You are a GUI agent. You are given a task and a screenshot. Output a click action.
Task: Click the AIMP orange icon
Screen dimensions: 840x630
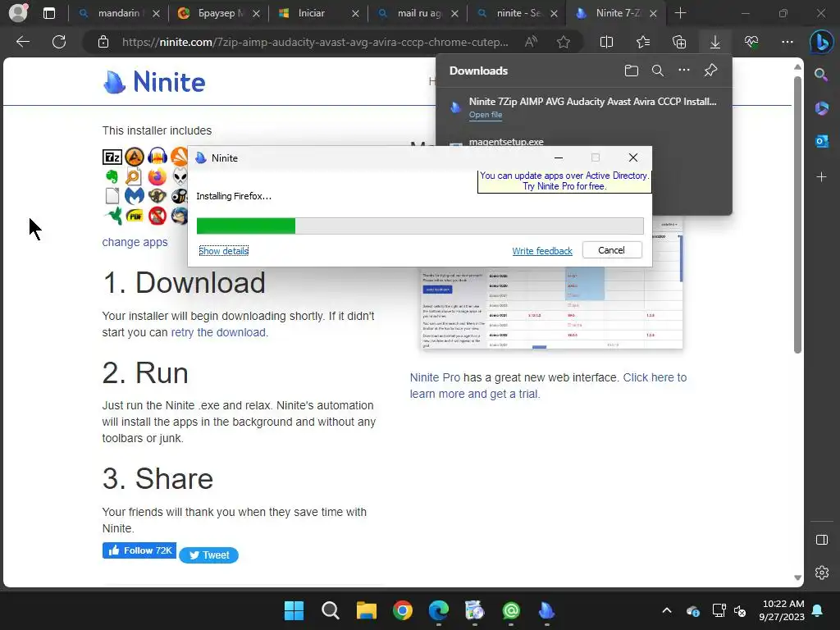[135, 157]
